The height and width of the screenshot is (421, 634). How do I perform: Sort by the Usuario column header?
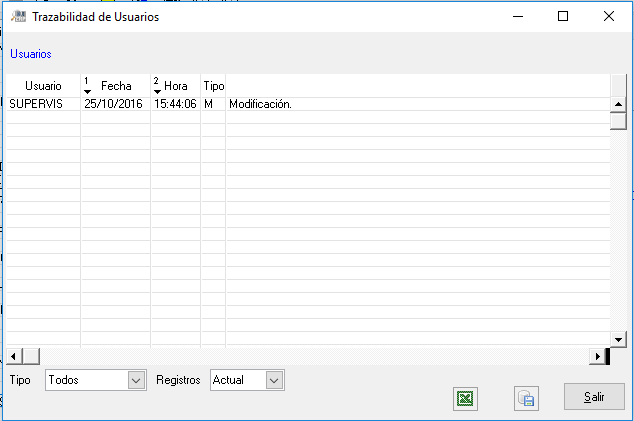[x=42, y=87]
